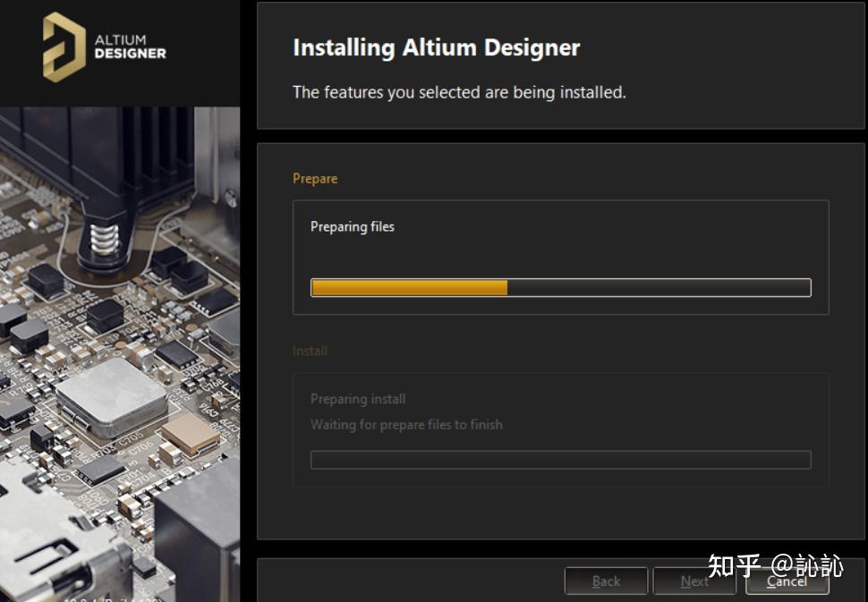Click the Installing Altium Designer title

point(436,47)
